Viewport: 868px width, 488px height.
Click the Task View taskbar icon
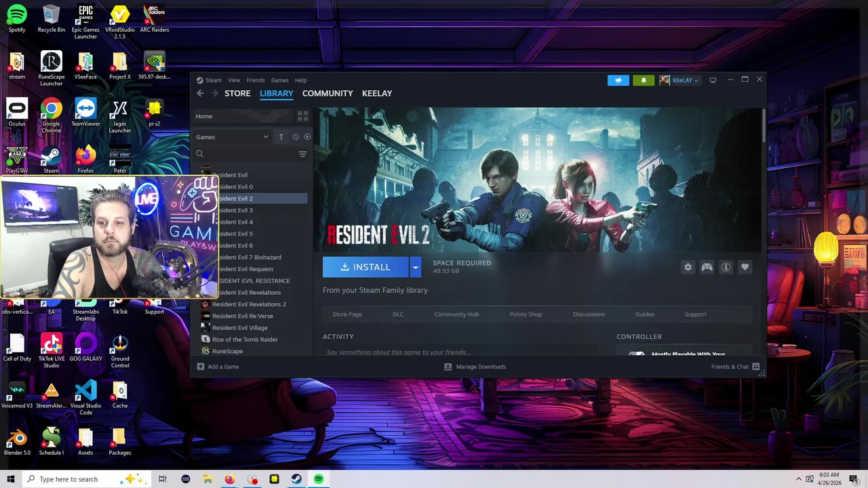(x=162, y=479)
